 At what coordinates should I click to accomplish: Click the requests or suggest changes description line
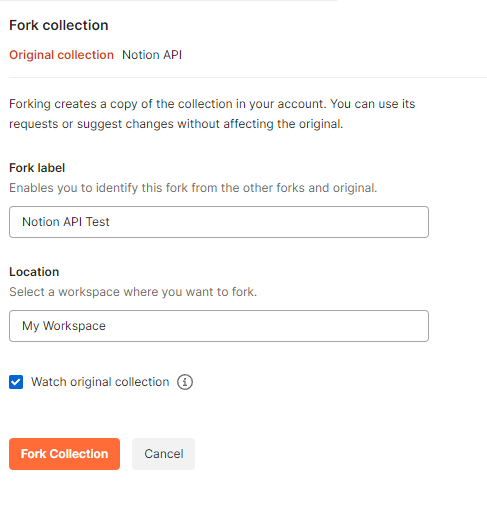pyautogui.click(x=176, y=124)
